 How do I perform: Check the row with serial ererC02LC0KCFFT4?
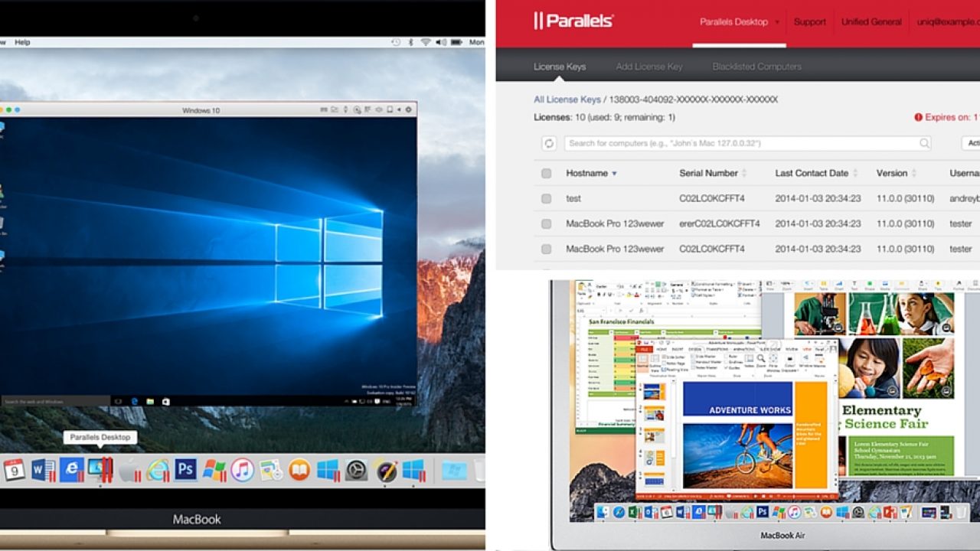(x=546, y=223)
